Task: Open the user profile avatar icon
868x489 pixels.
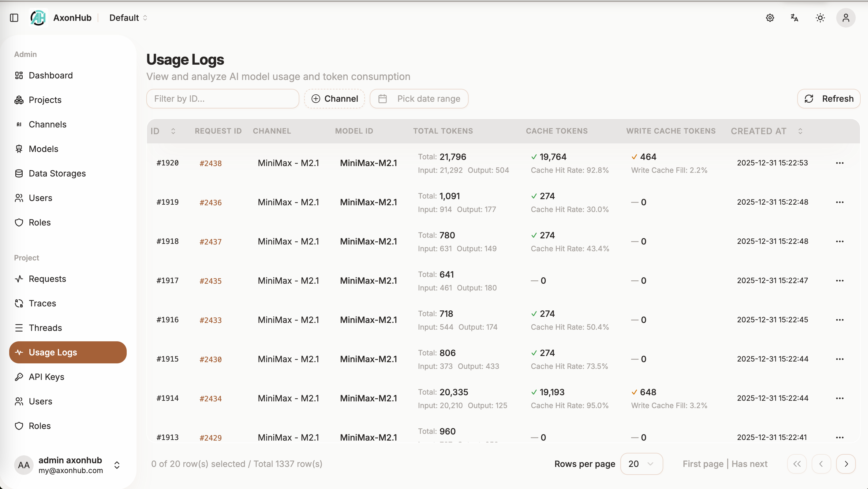Action: (846, 17)
